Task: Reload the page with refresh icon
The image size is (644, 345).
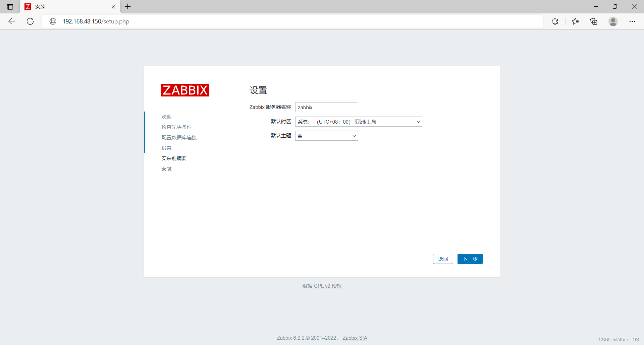Action: (30, 21)
